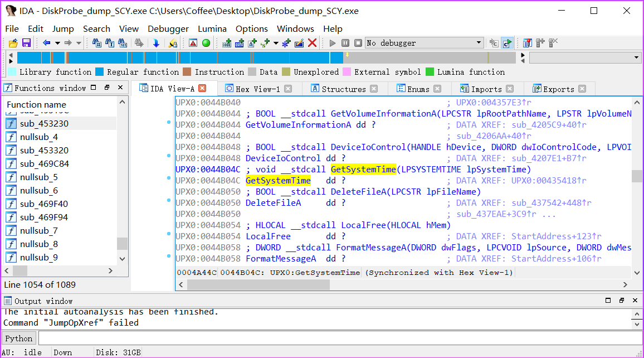This screenshot has height=358, width=644.
Task: Click the quoted 's' string icon
Action: [265, 43]
